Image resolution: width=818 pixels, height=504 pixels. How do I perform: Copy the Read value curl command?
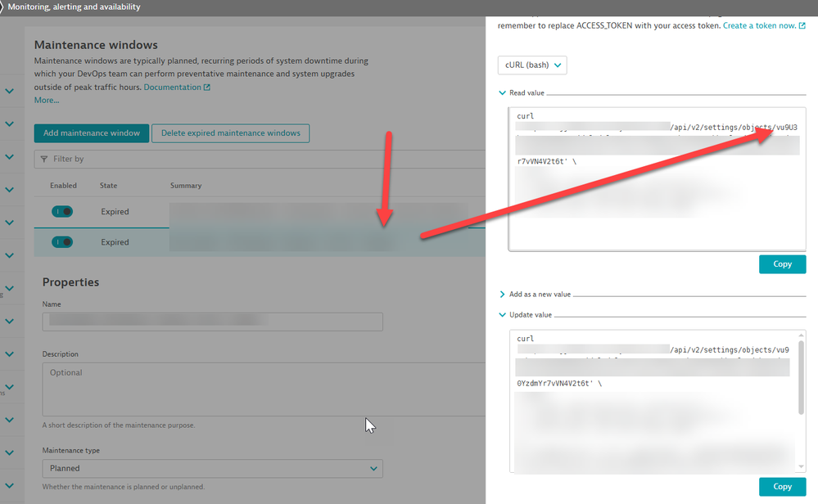(x=782, y=264)
